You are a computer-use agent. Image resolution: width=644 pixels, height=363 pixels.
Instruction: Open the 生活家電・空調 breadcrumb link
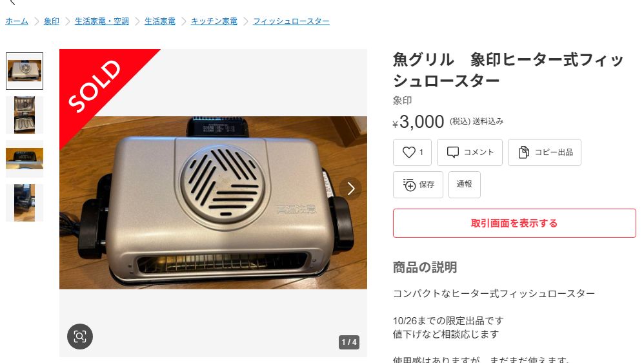click(x=102, y=21)
